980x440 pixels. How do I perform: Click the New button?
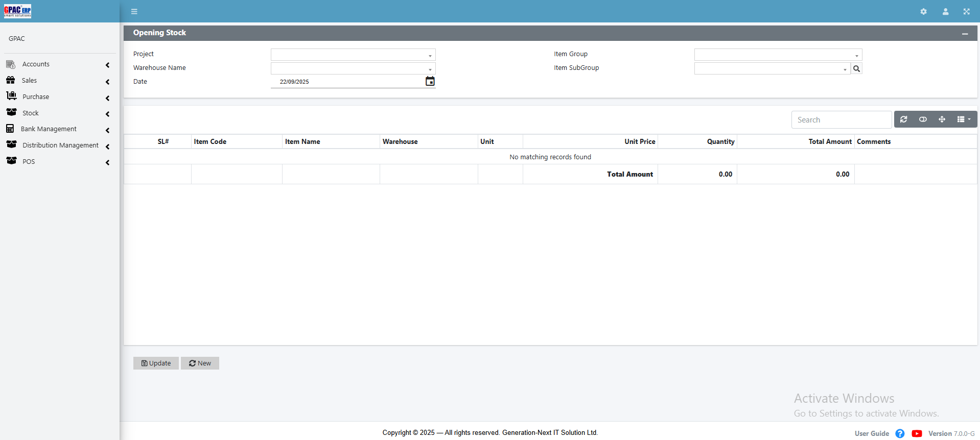[200, 363]
